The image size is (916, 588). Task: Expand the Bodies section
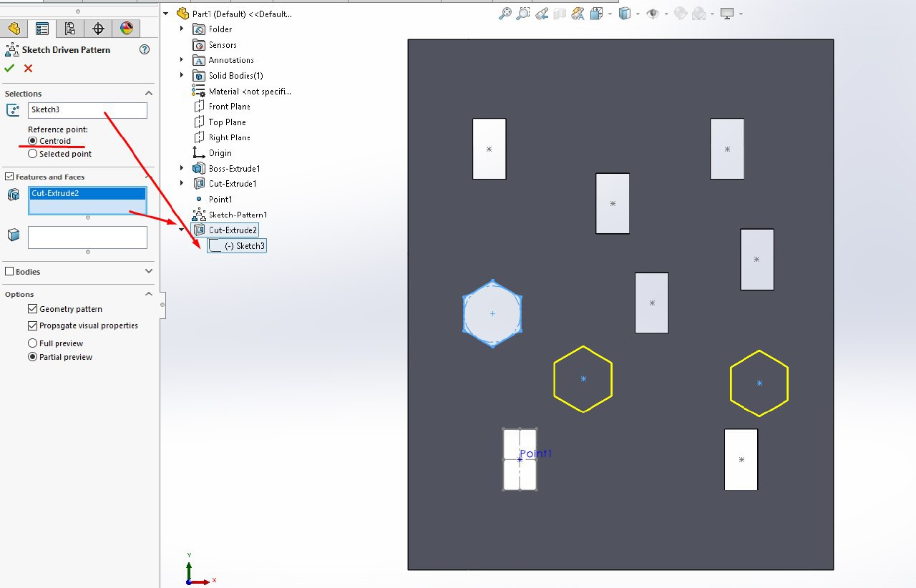click(x=149, y=271)
